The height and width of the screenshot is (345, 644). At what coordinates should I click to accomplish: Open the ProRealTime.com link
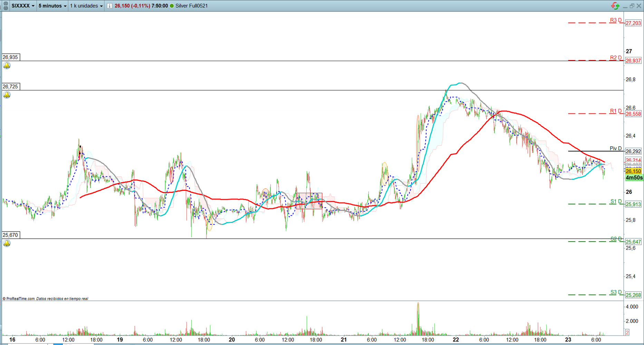(20, 299)
